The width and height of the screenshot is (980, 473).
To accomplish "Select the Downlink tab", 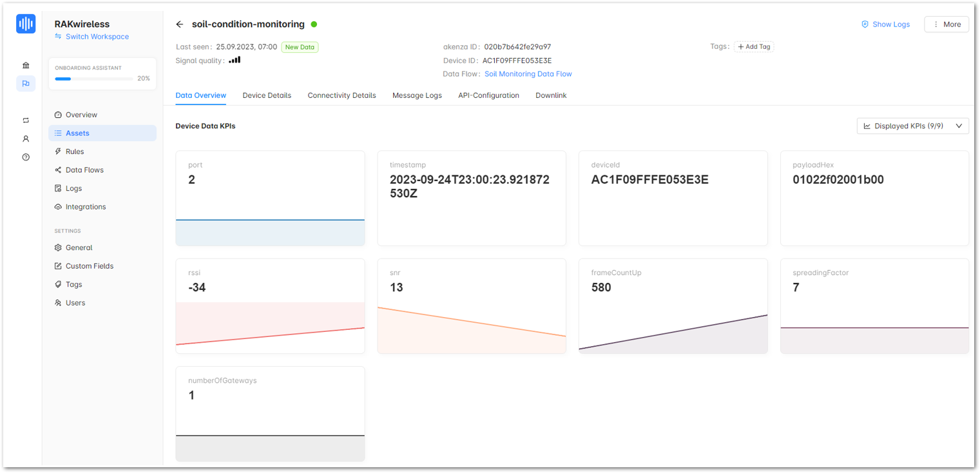I will pyautogui.click(x=551, y=95).
